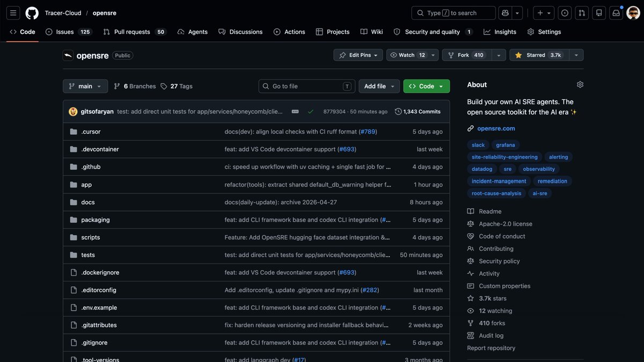Viewport: 644px width, 362px height.
Task: Open the Agents tab
Action: pos(192,32)
